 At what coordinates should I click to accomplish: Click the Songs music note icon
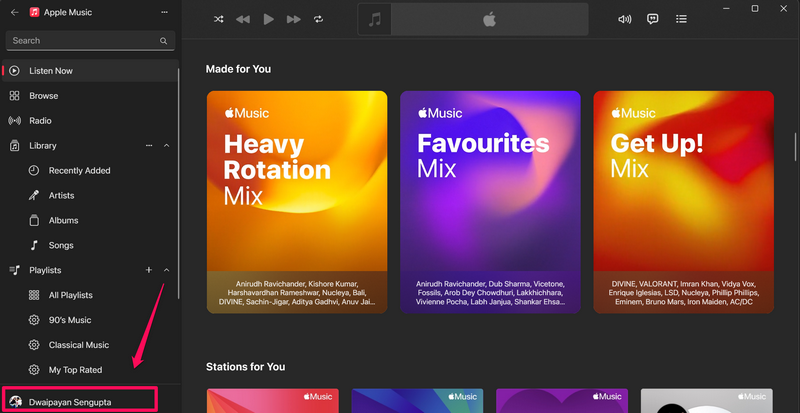point(34,246)
